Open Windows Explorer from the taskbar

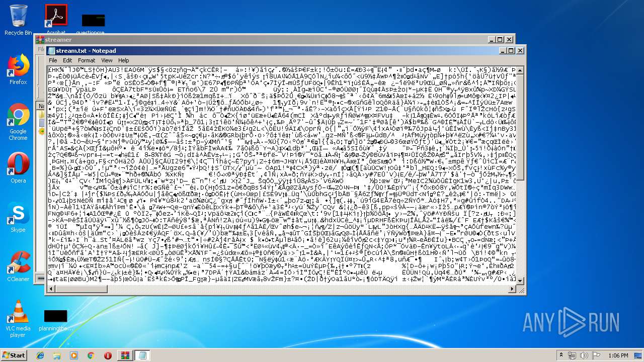click(57, 355)
